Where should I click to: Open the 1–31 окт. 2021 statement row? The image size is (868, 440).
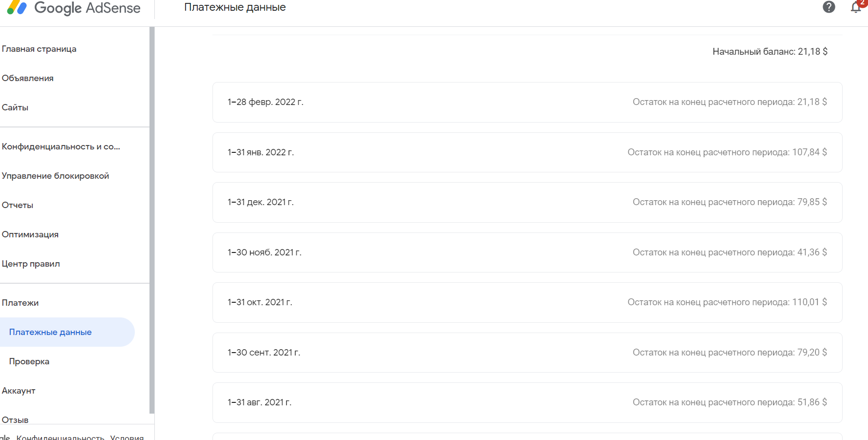coord(527,302)
